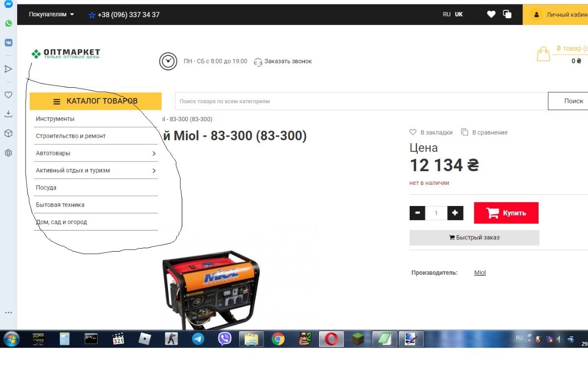Add product to В сравнение

coord(485,132)
